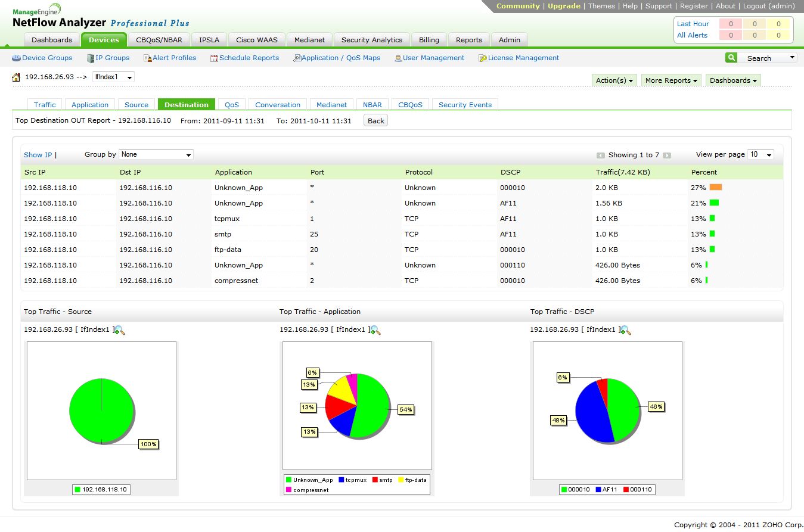Viewport: 804px width, 532px height.
Task: Click the Alert Profiles icon
Action: coord(148,58)
